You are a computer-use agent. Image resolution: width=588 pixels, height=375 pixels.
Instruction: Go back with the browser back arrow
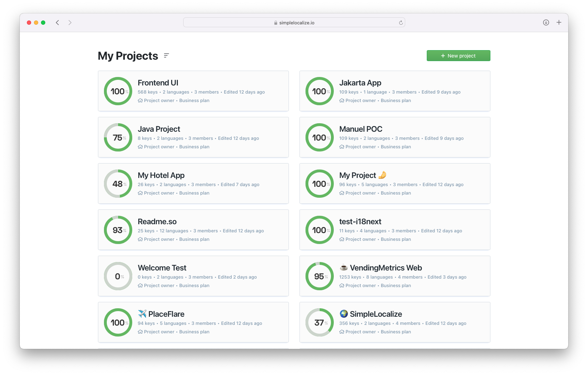pos(57,23)
